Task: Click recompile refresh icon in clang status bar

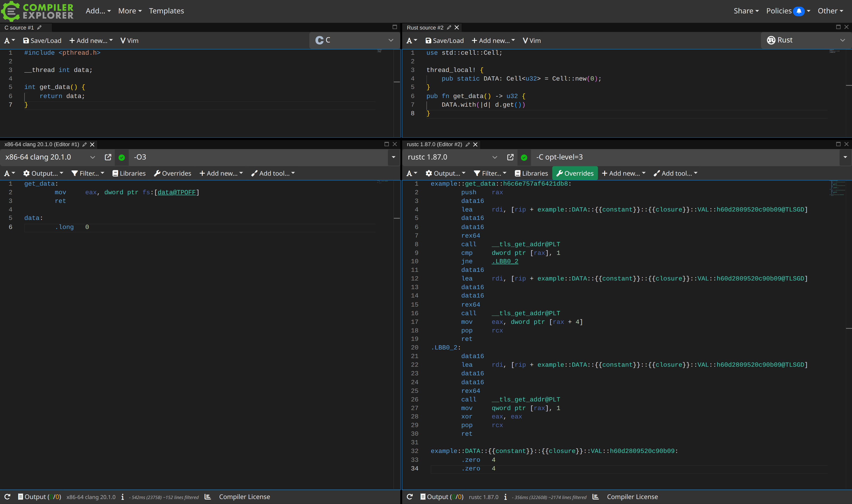Action: (7, 497)
